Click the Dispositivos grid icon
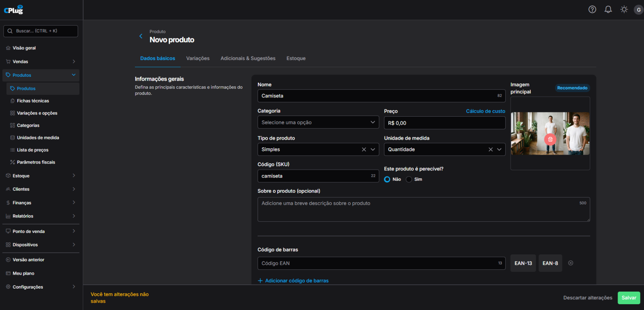 [x=8, y=245]
